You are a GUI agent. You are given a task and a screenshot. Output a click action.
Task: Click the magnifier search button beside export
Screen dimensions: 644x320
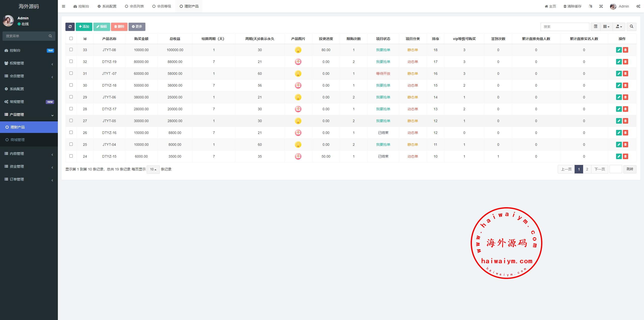(631, 27)
